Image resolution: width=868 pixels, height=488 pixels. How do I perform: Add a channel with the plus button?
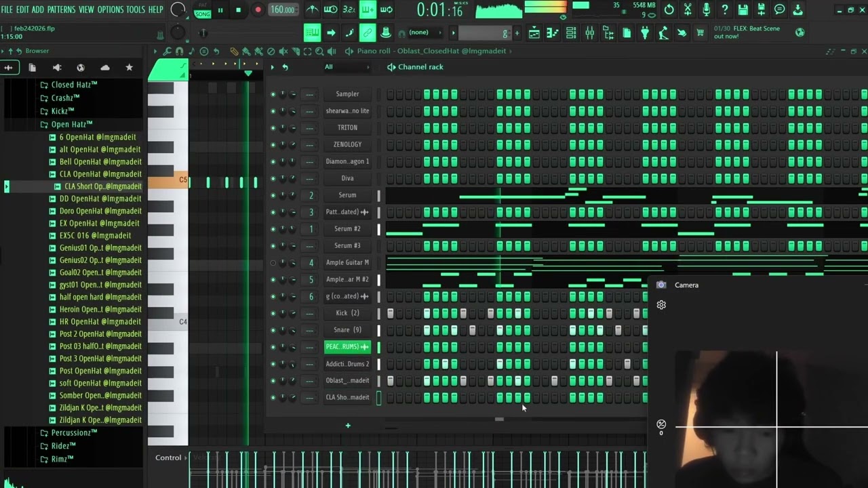coord(348,426)
